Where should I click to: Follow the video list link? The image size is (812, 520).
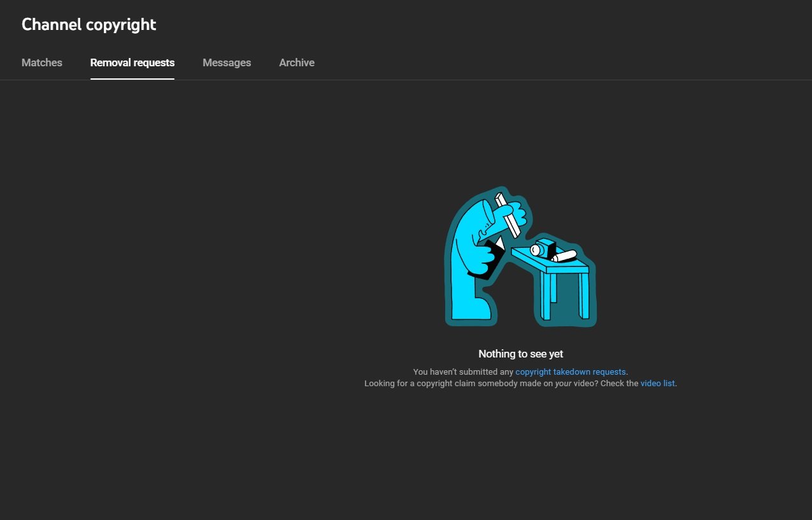(x=657, y=384)
